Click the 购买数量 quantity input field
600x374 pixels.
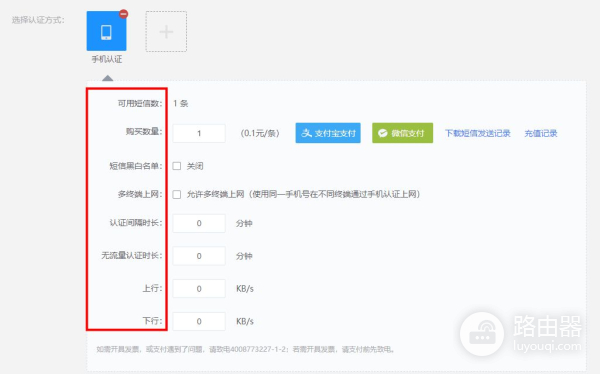pos(199,133)
